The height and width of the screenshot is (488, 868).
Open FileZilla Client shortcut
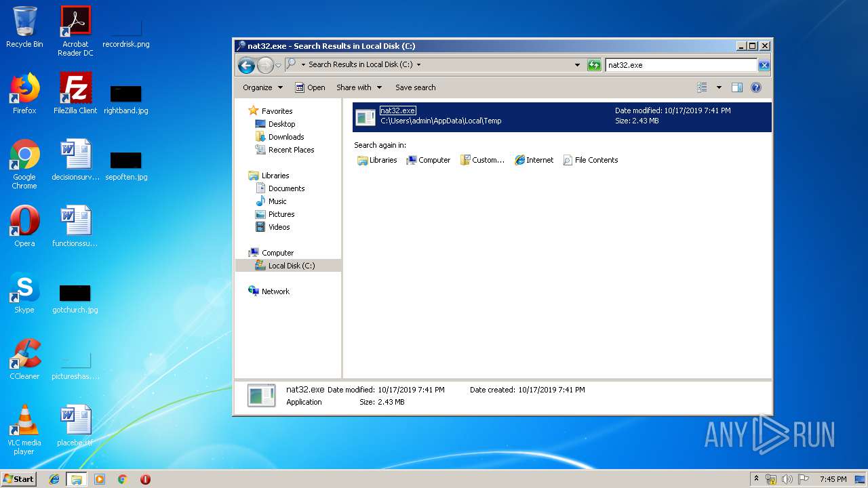point(75,94)
